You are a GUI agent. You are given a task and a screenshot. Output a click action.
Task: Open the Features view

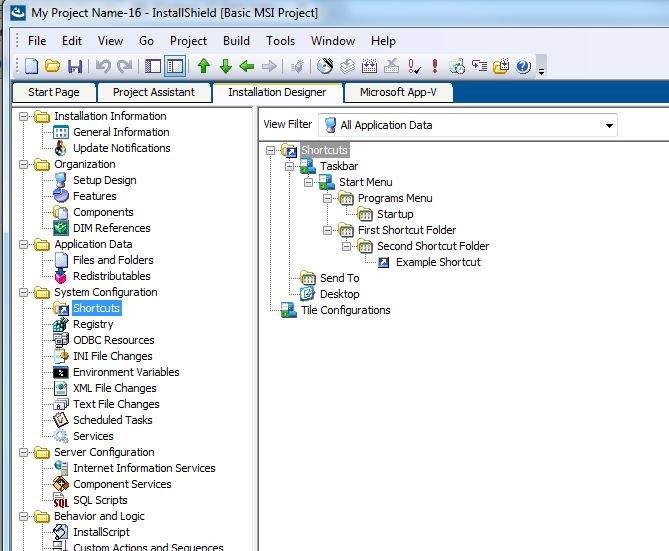pyautogui.click(x=95, y=196)
